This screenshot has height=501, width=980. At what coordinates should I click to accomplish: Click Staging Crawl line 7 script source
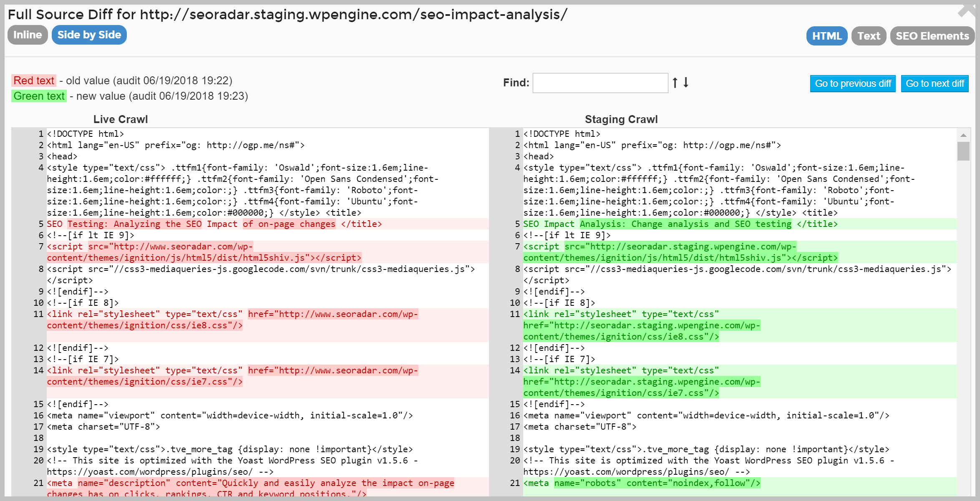coord(680,252)
